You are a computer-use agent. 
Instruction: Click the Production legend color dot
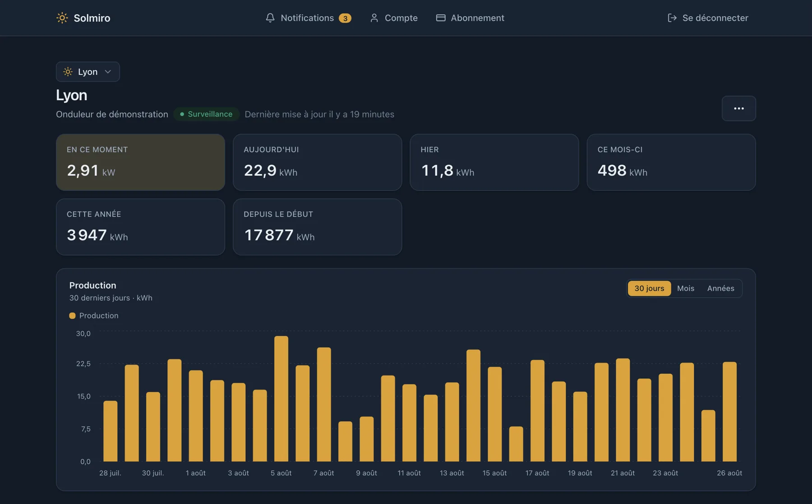pos(72,316)
